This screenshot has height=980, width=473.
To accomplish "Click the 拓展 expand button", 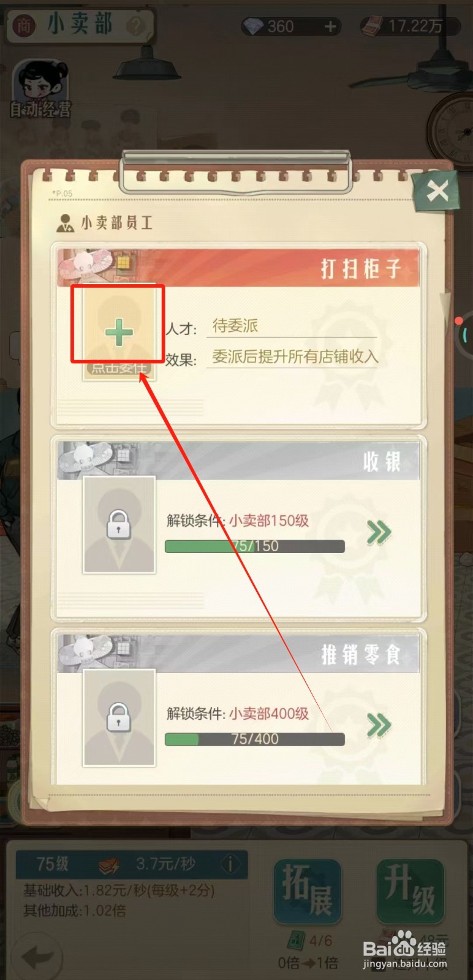I will click(x=308, y=892).
